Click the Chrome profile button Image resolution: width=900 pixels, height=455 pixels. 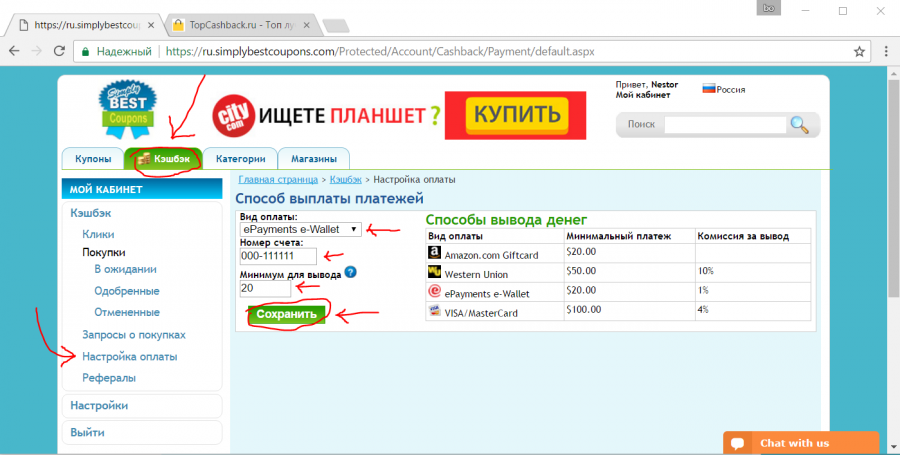click(x=768, y=8)
